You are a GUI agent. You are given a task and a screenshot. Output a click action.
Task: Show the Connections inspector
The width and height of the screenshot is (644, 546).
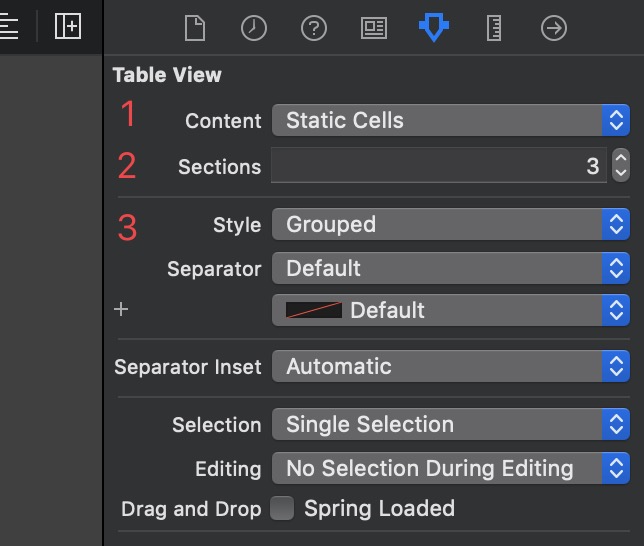[x=553, y=28]
